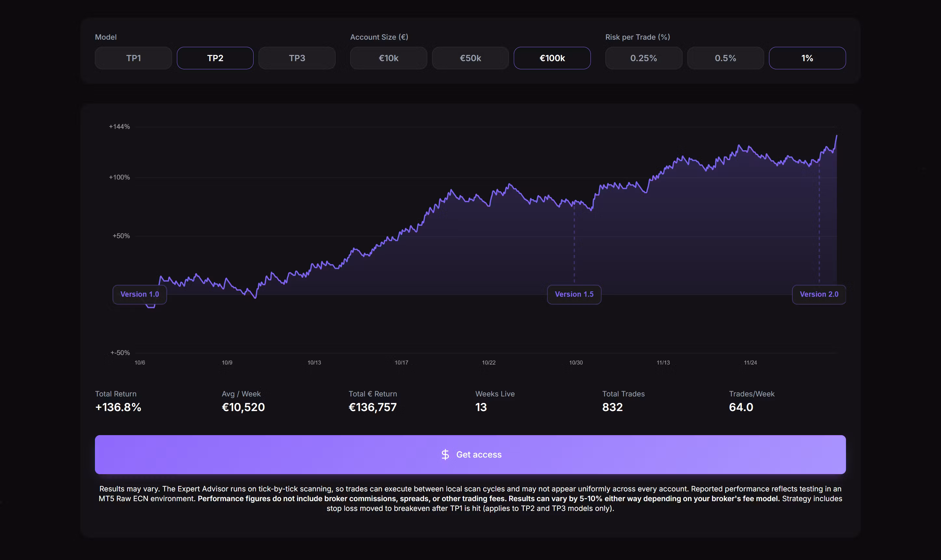
Task: Click the Version 1.5 marker on the chart
Action: pyautogui.click(x=574, y=294)
